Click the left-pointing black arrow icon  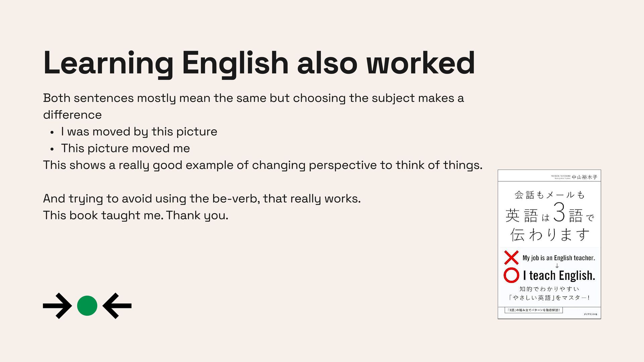(117, 306)
